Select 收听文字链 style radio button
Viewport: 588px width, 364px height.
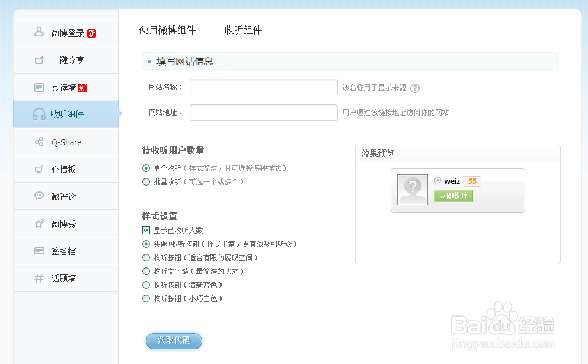tap(146, 272)
